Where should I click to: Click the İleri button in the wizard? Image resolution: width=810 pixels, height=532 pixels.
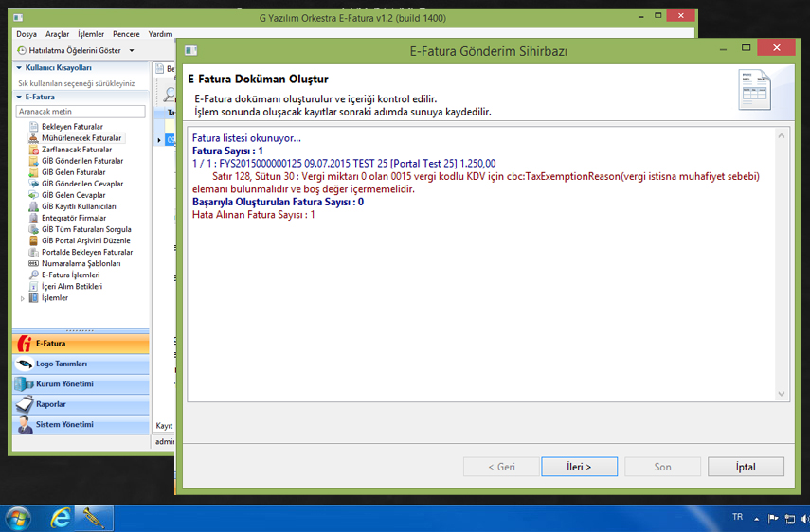pyautogui.click(x=579, y=467)
